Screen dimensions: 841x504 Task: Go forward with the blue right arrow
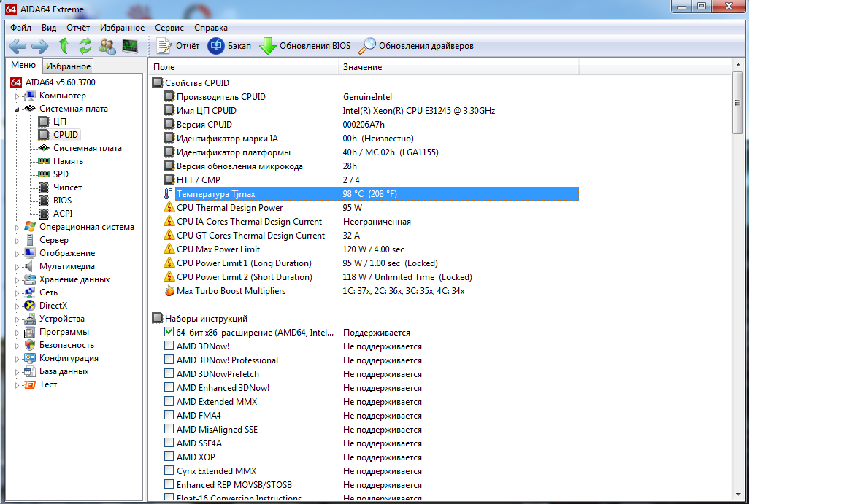pyautogui.click(x=39, y=46)
